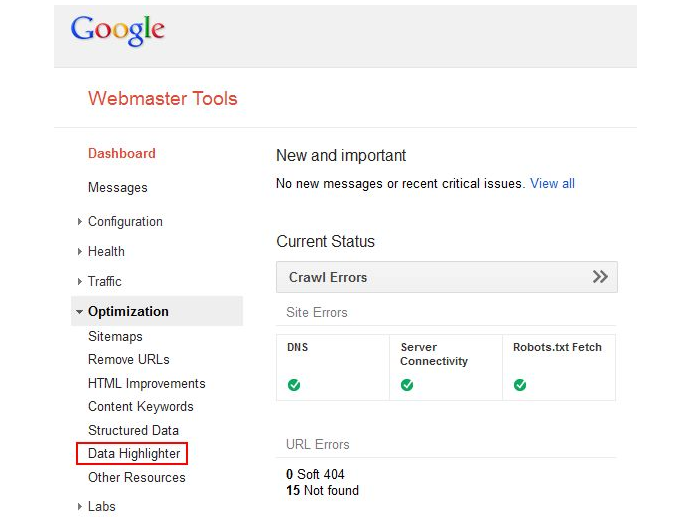Open Crawl Errors double-arrow icon

600,277
